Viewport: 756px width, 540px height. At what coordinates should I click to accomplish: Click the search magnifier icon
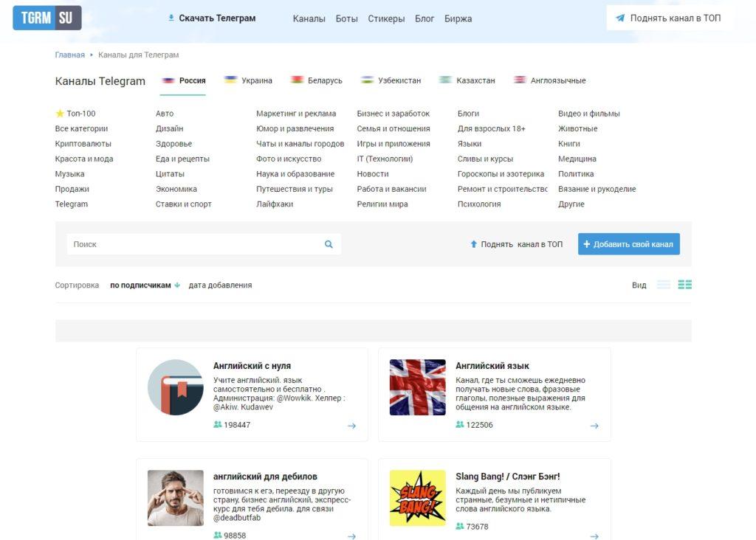(329, 243)
